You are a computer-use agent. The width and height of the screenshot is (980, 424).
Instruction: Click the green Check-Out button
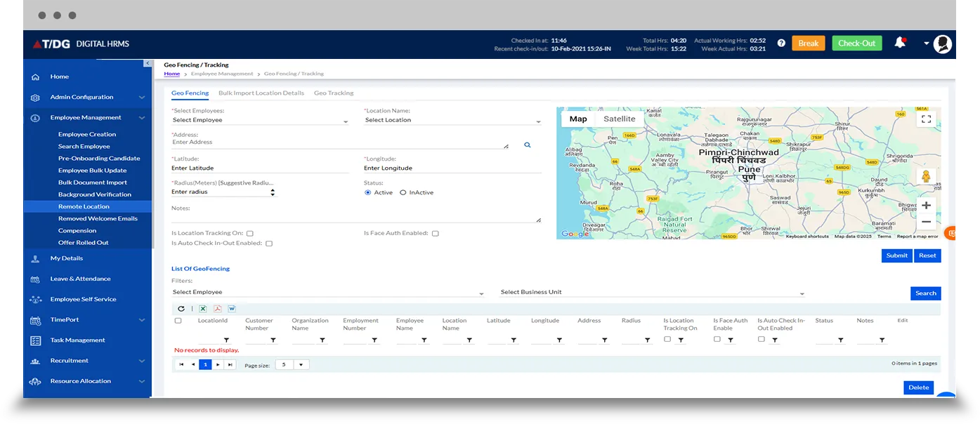[x=856, y=44]
